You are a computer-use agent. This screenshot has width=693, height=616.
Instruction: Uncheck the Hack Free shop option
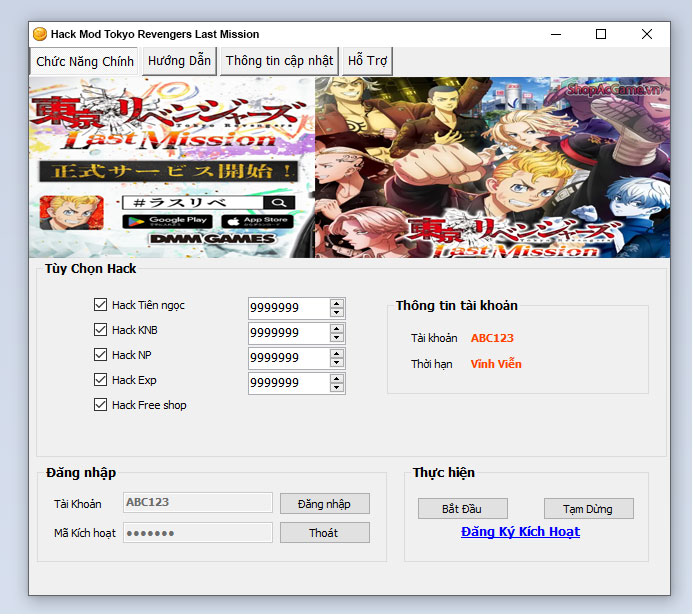[100, 405]
